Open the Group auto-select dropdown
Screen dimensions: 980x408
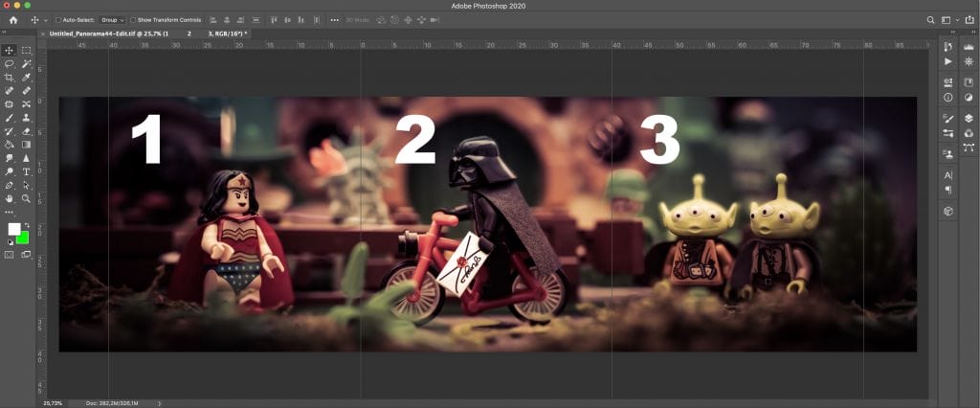point(113,20)
